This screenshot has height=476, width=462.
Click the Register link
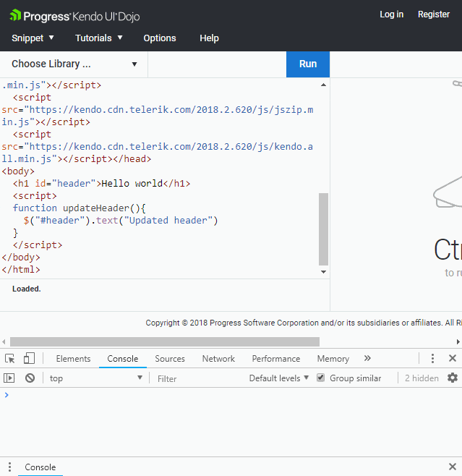[x=434, y=14]
